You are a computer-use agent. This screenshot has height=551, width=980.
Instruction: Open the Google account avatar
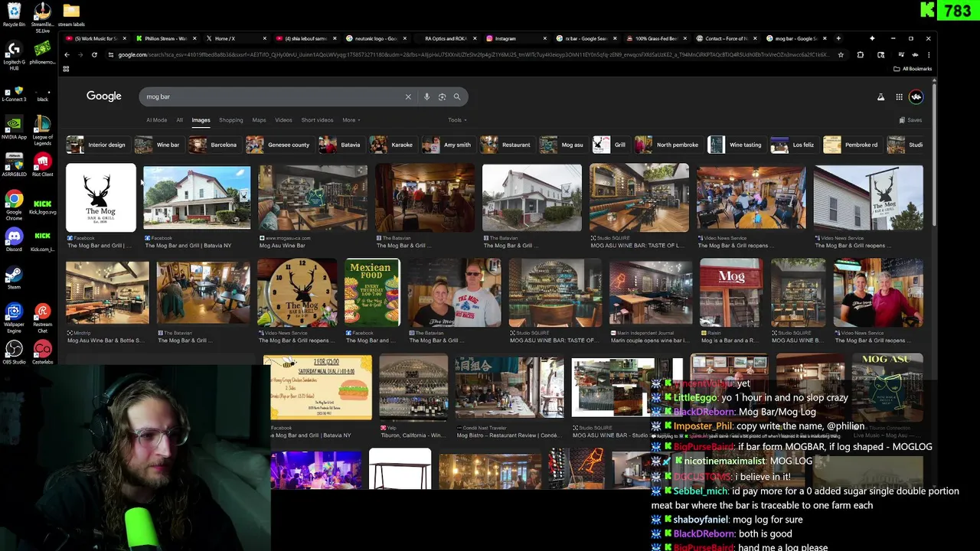coord(916,97)
